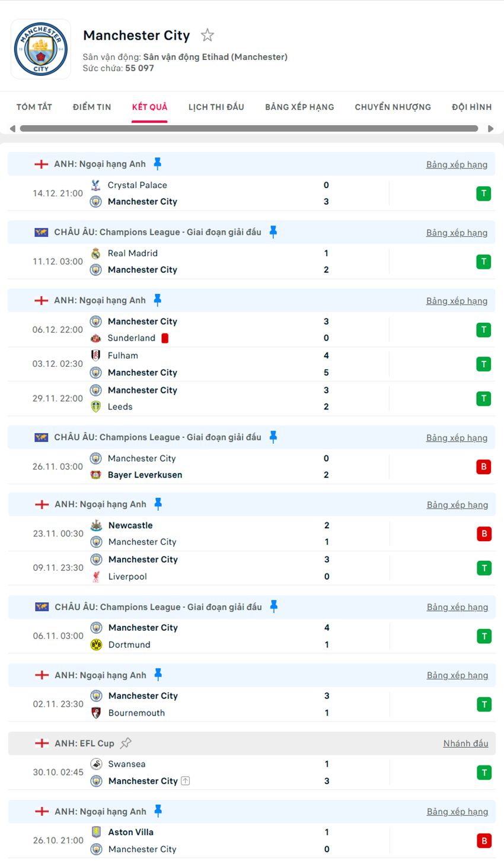Switch to the LỊCH THI ĐẤU tab

[216, 107]
